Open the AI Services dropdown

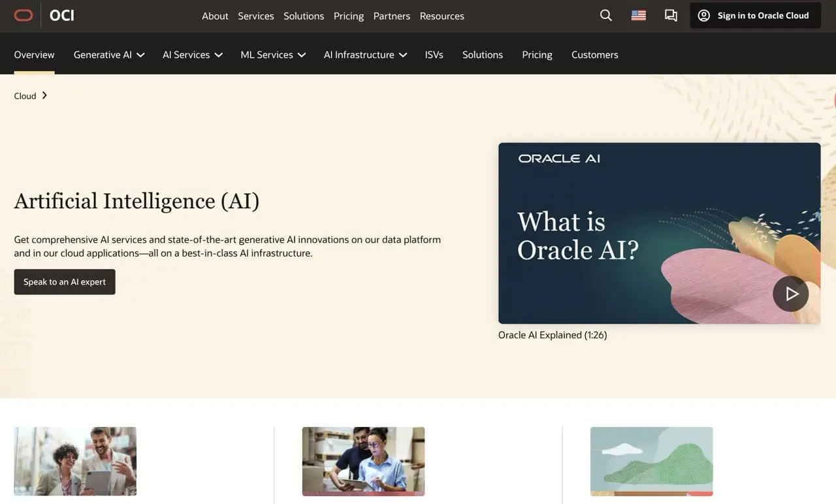(x=192, y=55)
